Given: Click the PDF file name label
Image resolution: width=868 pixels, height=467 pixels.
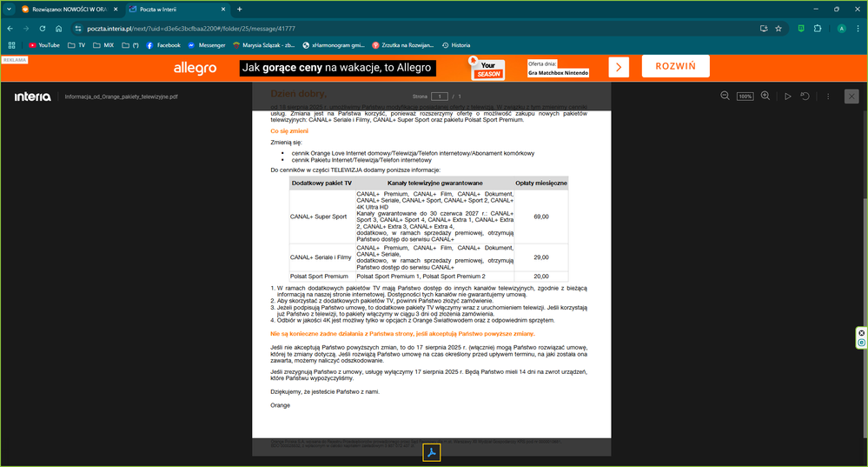Looking at the screenshot, I should point(122,97).
